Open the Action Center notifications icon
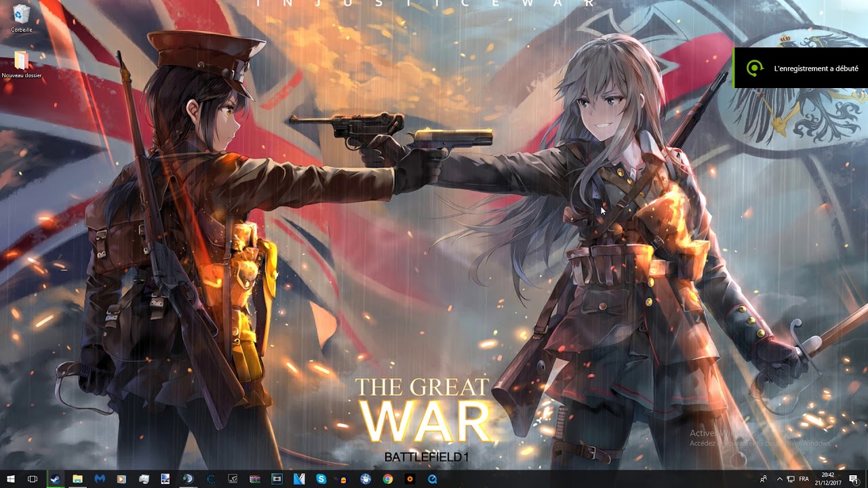868x488 pixels. (854, 479)
